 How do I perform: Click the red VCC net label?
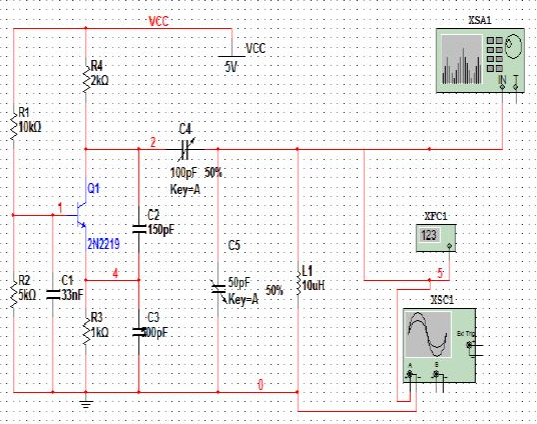pyautogui.click(x=159, y=21)
